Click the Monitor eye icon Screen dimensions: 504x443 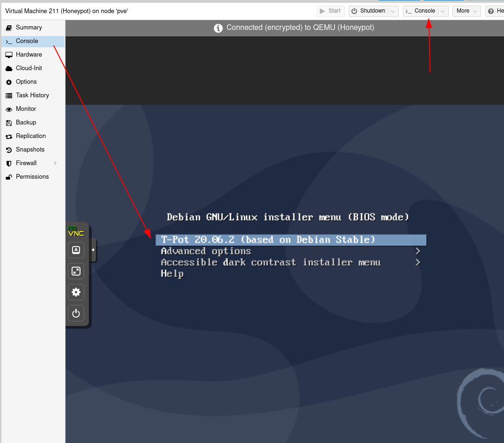tap(9, 109)
